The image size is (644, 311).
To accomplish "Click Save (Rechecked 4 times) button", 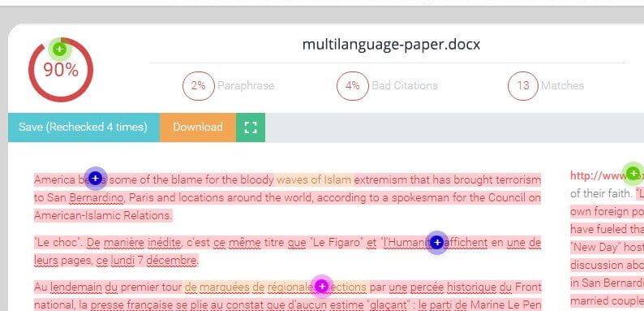I will [84, 127].
